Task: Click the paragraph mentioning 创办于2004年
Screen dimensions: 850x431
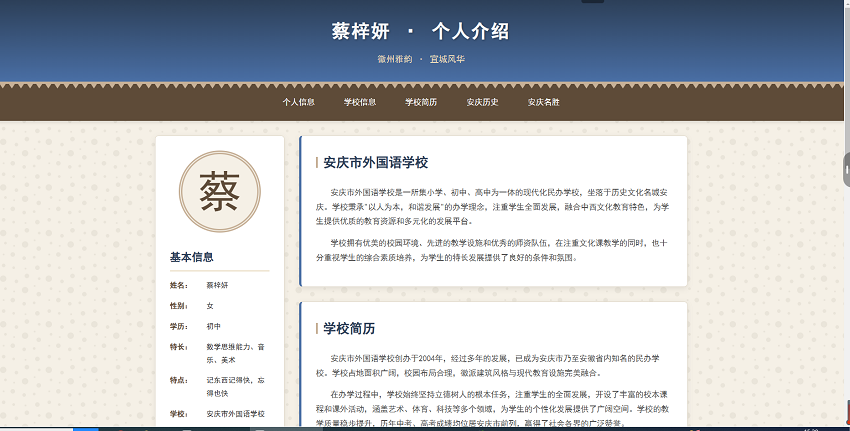Action: [494, 364]
